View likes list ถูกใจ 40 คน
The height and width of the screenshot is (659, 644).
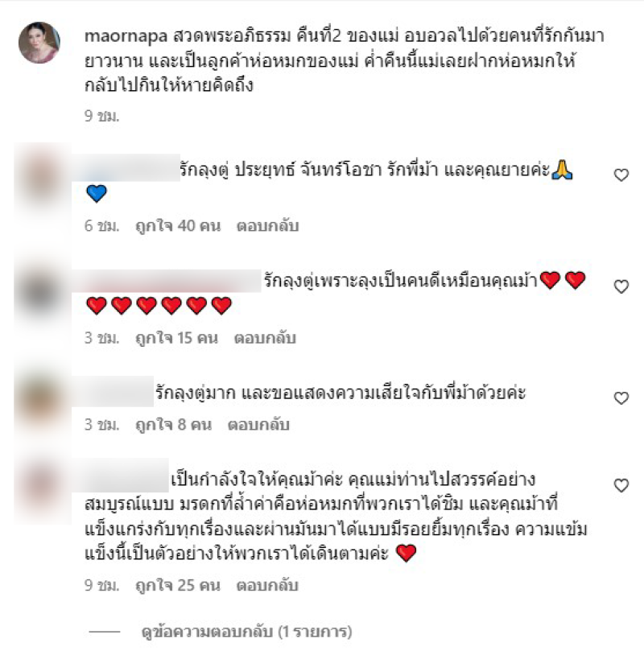tap(178, 225)
